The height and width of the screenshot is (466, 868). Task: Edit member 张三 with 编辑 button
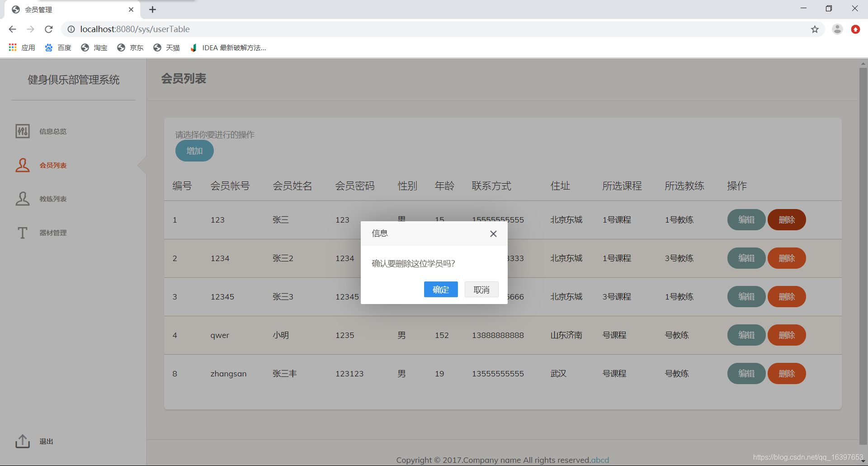[746, 219]
